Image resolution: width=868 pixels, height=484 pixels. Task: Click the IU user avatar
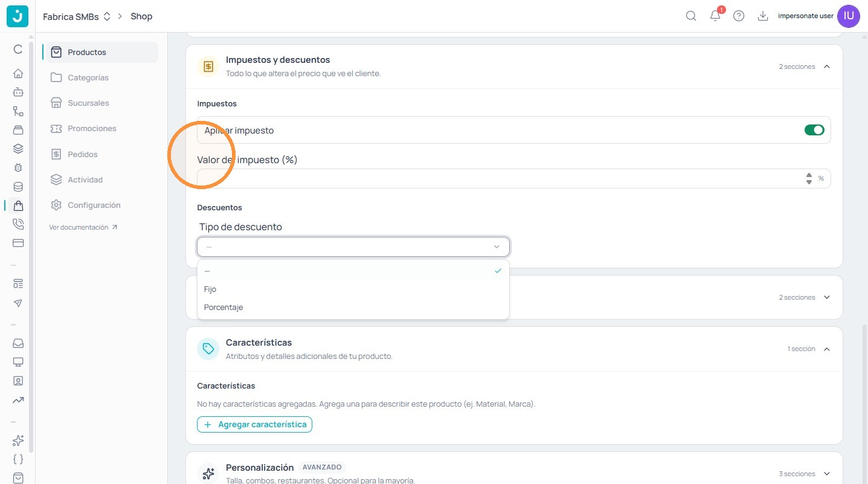(849, 16)
